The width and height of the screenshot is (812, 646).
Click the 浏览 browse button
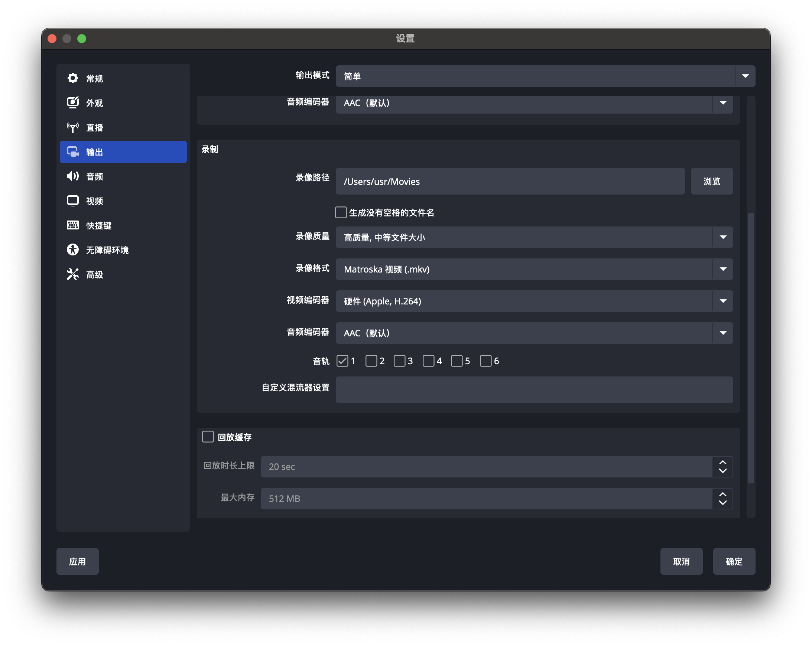[x=712, y=182]
